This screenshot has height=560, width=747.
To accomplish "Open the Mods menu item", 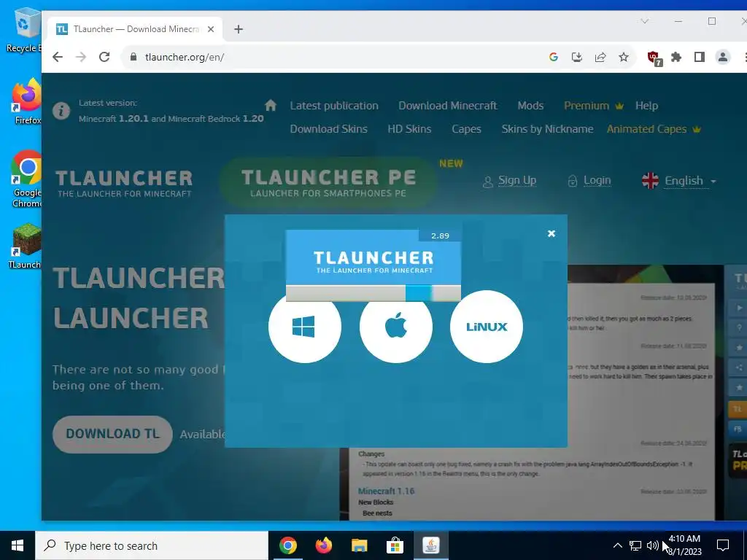I will tap(530, 106).
